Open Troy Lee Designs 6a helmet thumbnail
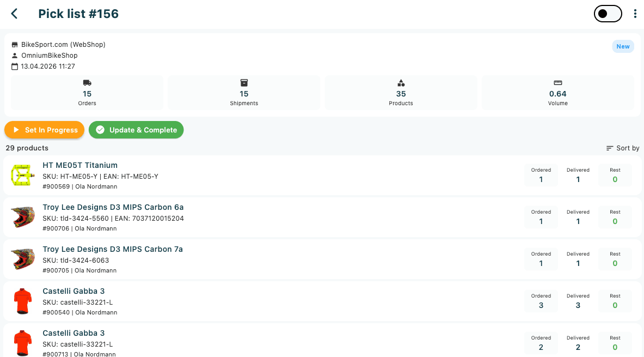The height and width of the screenshot is (357, 644). pyautogui.click(x=22, y=217)
